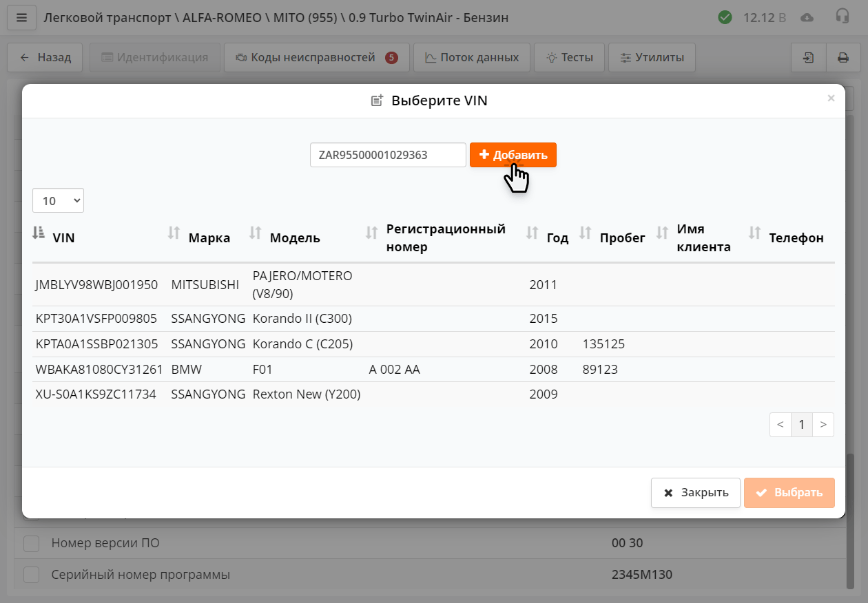Click the VIN input field with ZAR95500001029363
Viewport: 868px width, 603px height.
tap(387, 154)
